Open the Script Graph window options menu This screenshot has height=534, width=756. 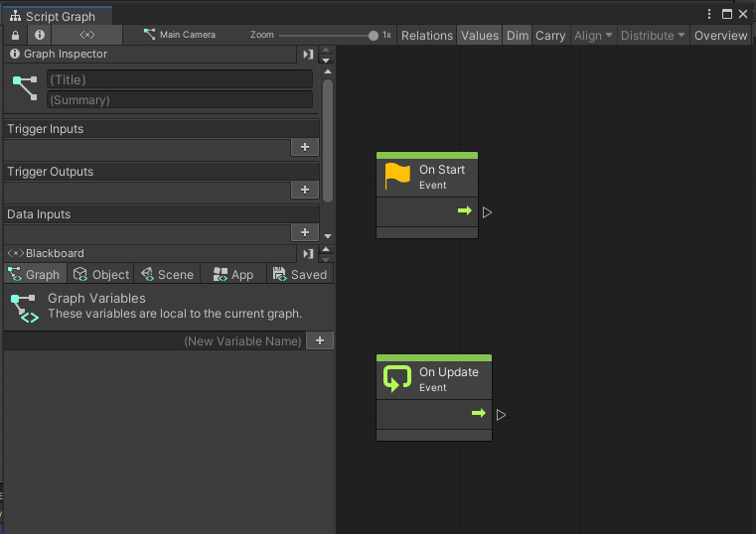coord(708,14)
